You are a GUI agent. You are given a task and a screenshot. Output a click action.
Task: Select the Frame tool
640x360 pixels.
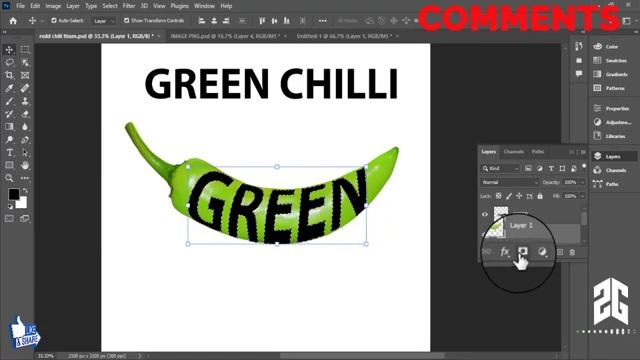[x=25, y=75]
